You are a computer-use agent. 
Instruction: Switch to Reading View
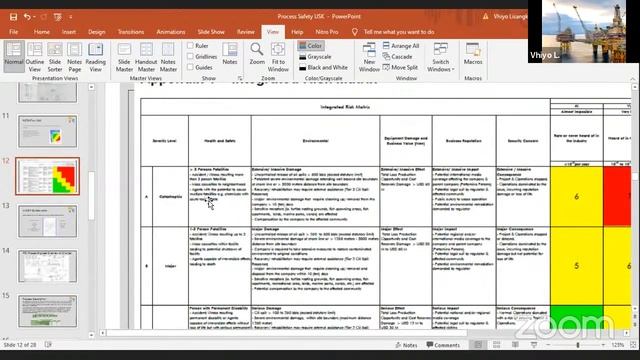click(96, 57)
